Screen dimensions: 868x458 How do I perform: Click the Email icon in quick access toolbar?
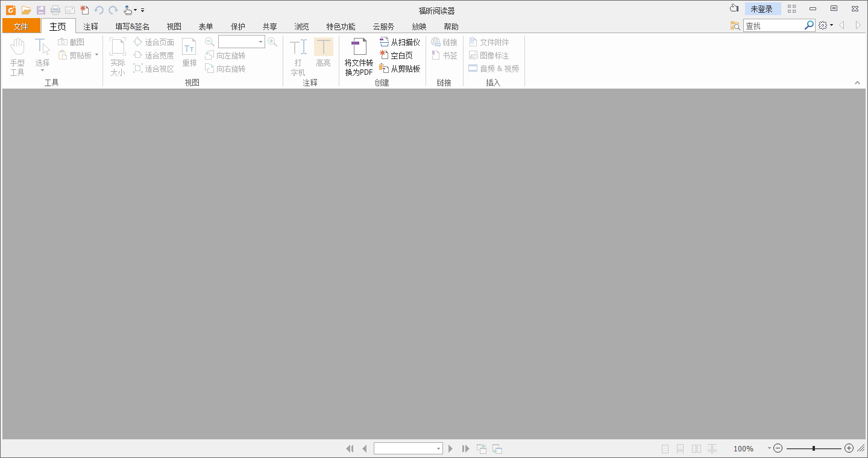70,10
